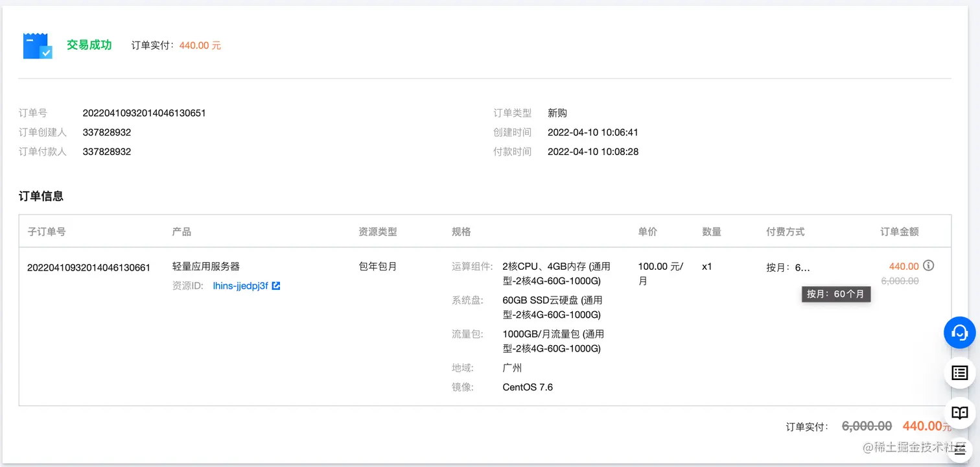Click creation time 2022-04-10 10:06:41
The image size is (980, 467).
(x=593, y=132)
